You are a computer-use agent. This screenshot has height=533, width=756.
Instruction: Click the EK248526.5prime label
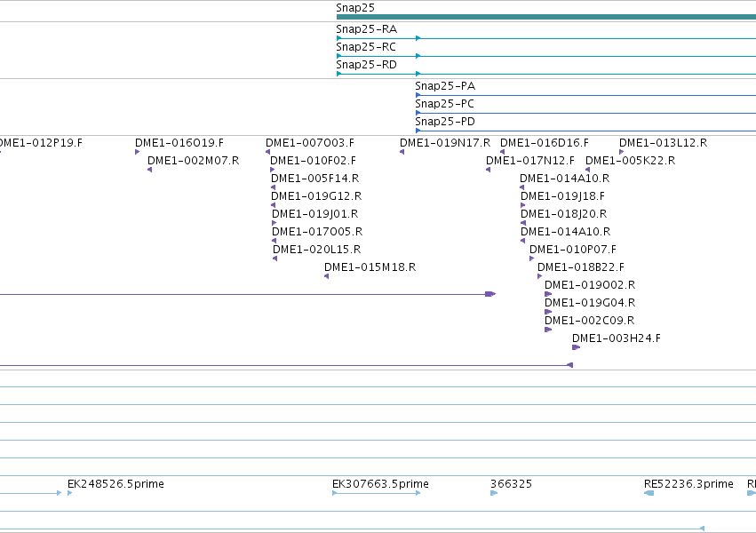tap(115, 484)
